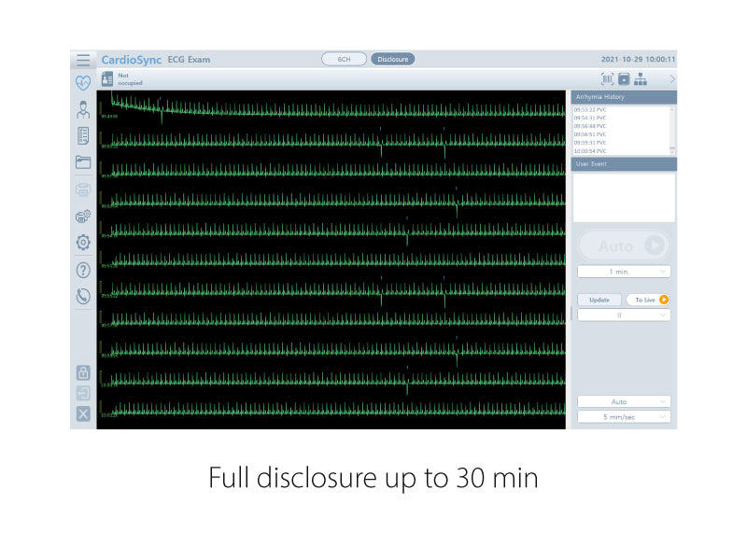Screen dimensions: 747x560
Task: Open the lead II selection dropdown
Action: point(624,315)
